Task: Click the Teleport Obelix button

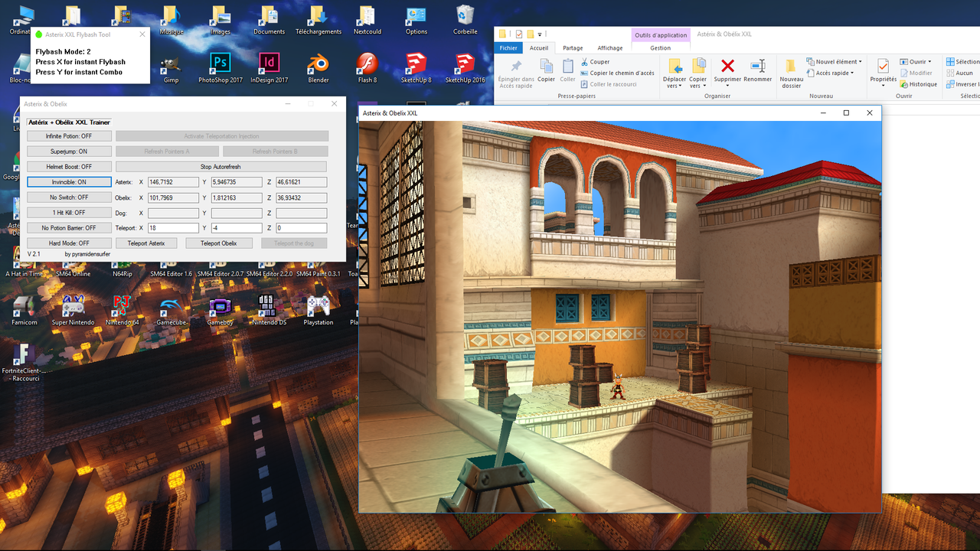Action: coord(218,243)
